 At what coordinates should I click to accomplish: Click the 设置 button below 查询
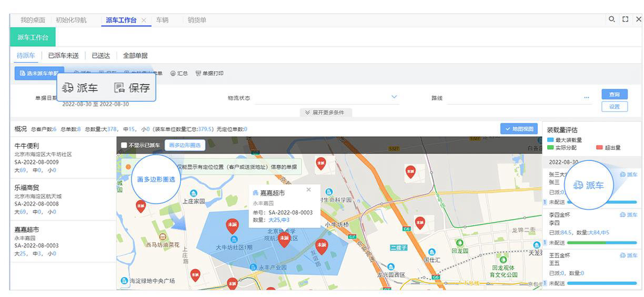pos(614,107)
